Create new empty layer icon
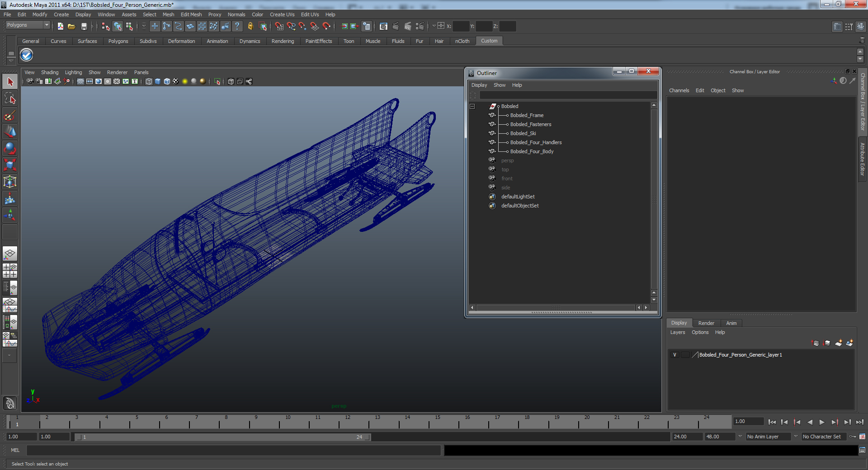Image resolution: width=868 pixels, height=470 pixels. tap(839, 343)
